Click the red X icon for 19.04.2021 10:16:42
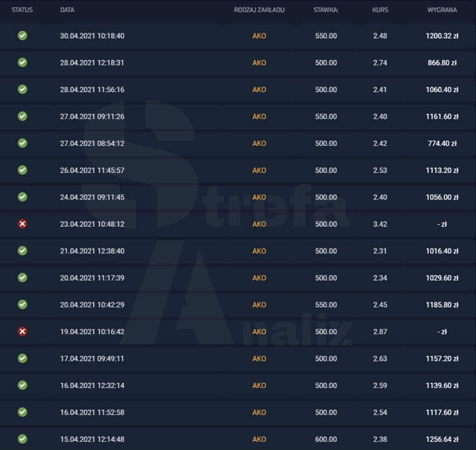 tap(22, 331)
